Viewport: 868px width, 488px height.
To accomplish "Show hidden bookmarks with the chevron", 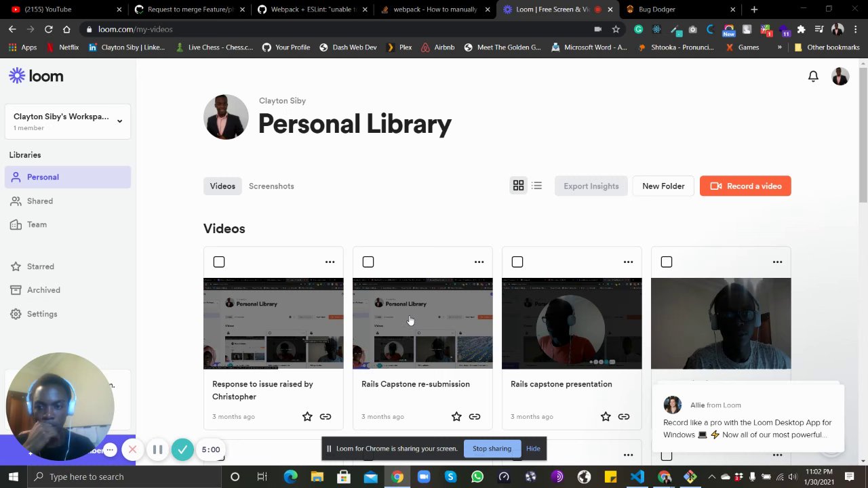I will [779, 47].
